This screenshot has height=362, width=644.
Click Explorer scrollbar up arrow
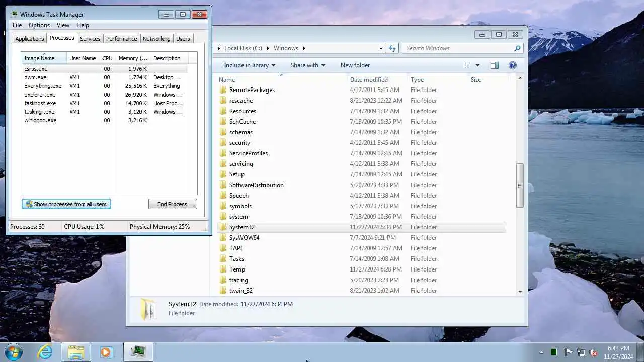click(520, 78)
